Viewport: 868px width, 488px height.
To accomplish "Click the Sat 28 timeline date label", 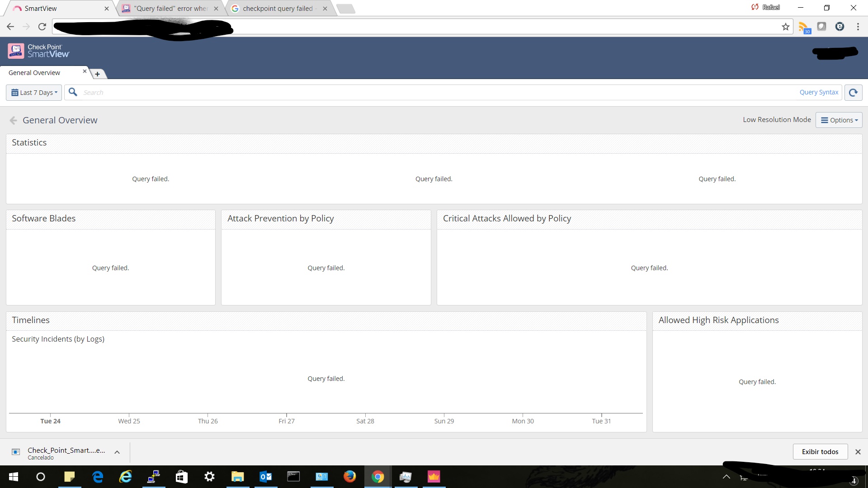I will [x=365, y=421].
